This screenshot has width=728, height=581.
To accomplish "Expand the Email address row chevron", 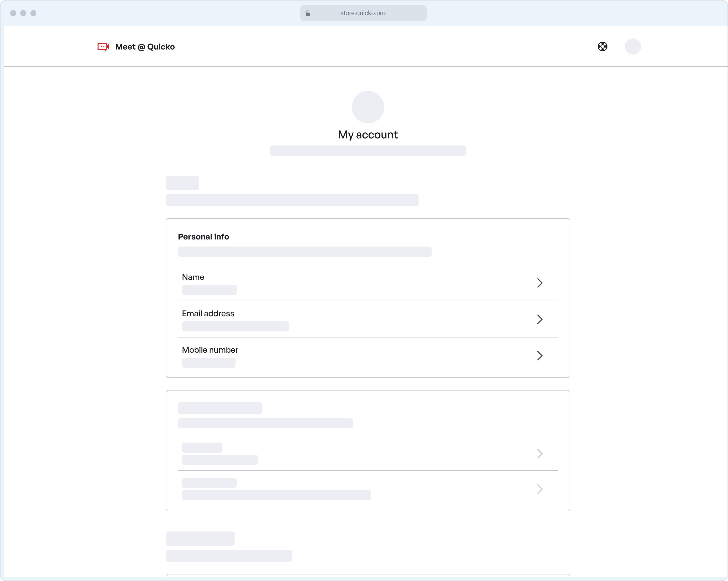I will (540, 319).
